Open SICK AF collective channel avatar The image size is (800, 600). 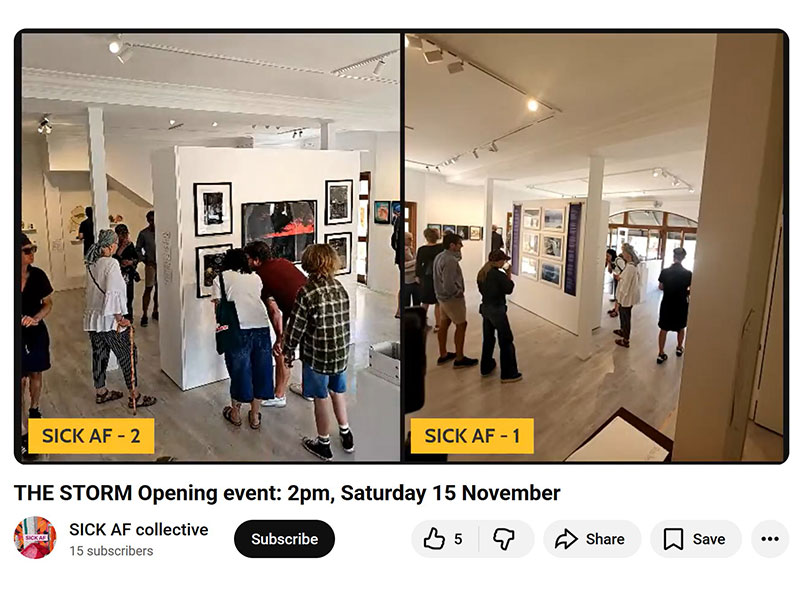(35, 538)
